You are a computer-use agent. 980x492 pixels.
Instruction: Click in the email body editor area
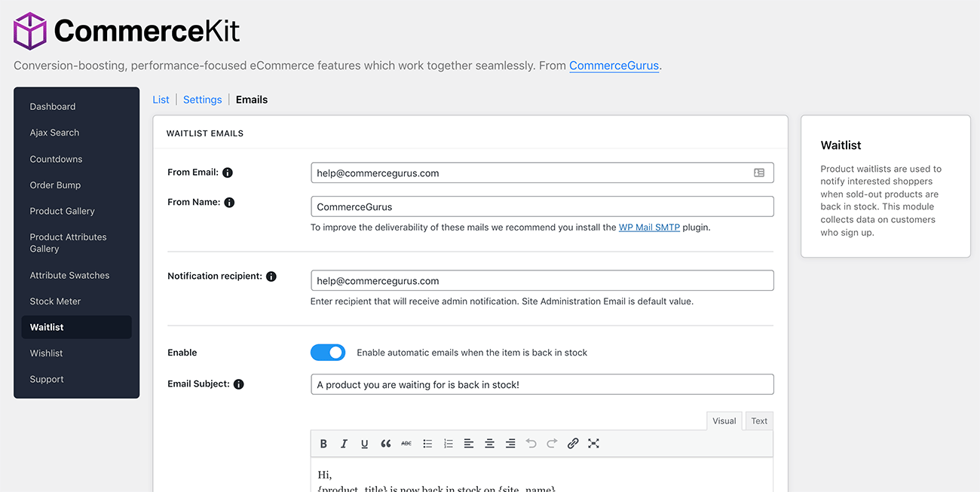tap(542, 475)
